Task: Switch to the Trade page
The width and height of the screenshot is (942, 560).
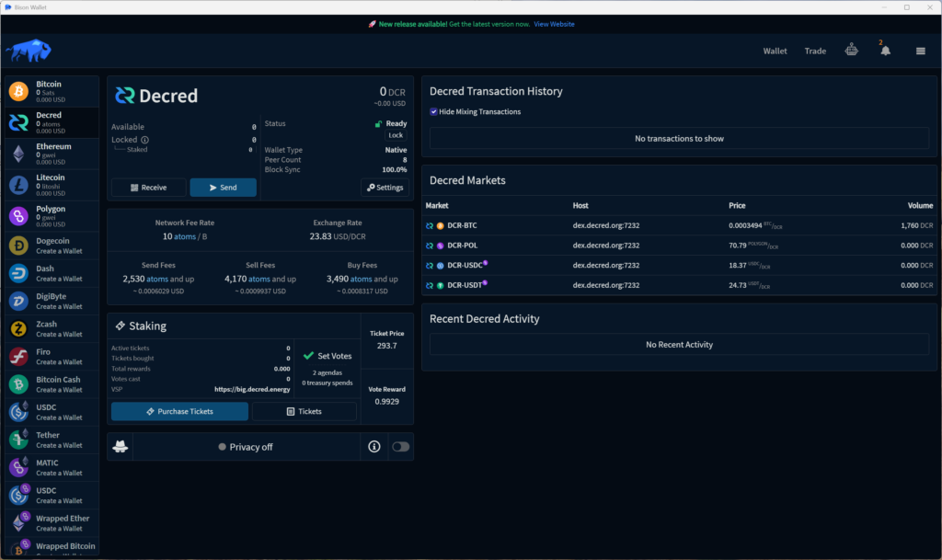Action: click(815, 51)
